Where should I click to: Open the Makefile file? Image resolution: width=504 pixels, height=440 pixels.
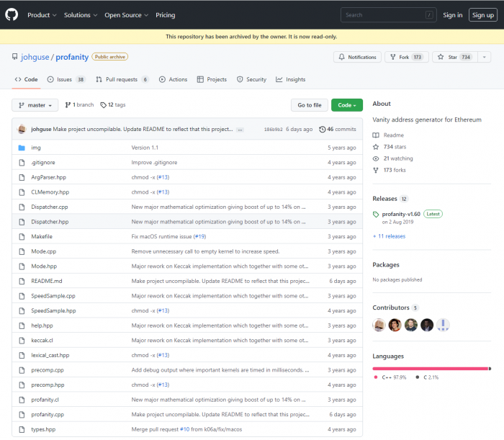pos(42,236)
